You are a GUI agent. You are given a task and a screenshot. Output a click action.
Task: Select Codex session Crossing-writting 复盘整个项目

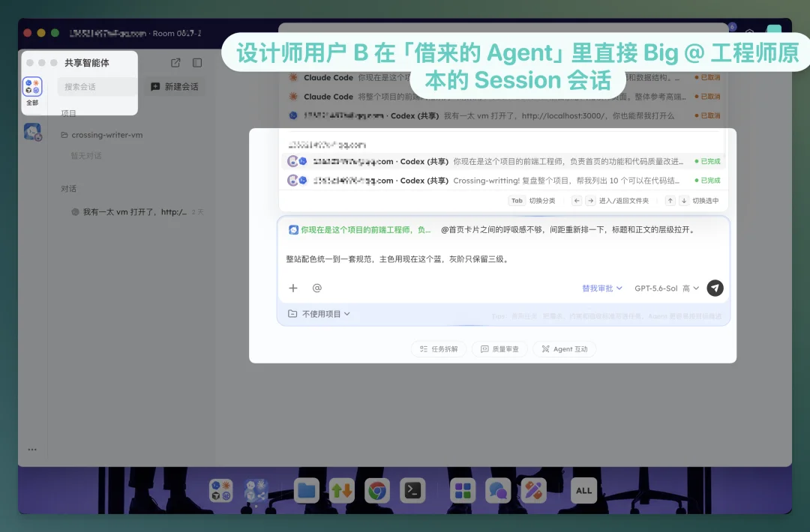coord(503,181)
